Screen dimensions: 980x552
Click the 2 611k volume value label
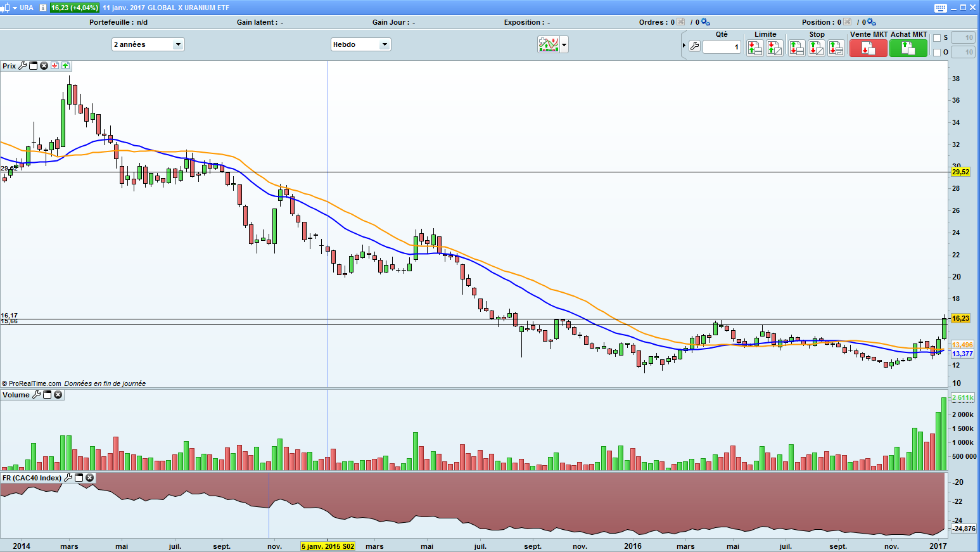point(962,398)
